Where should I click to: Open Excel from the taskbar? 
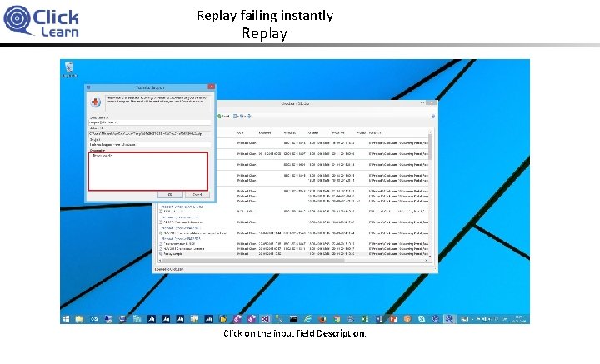click(365, 319)
